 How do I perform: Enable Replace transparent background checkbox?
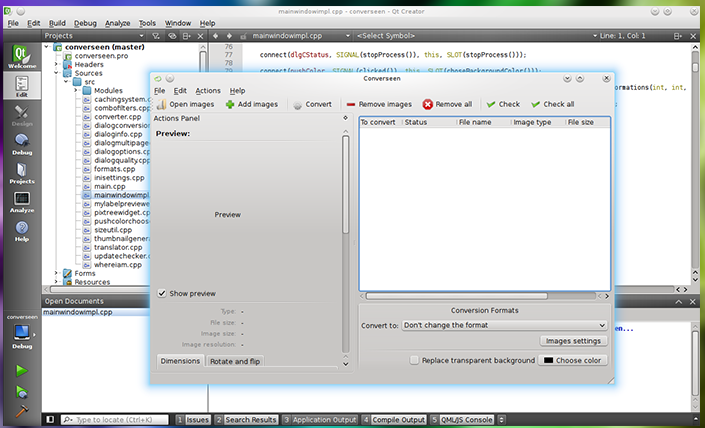pos(414,360)
